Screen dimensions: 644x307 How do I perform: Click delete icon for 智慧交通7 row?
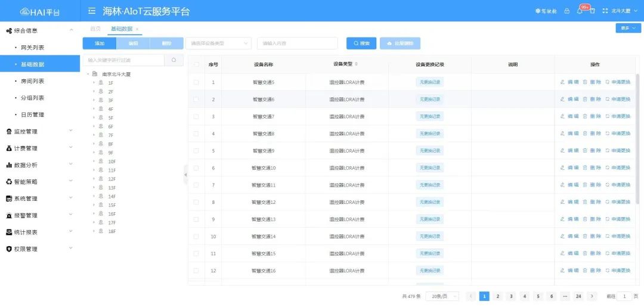coord(585,116)
